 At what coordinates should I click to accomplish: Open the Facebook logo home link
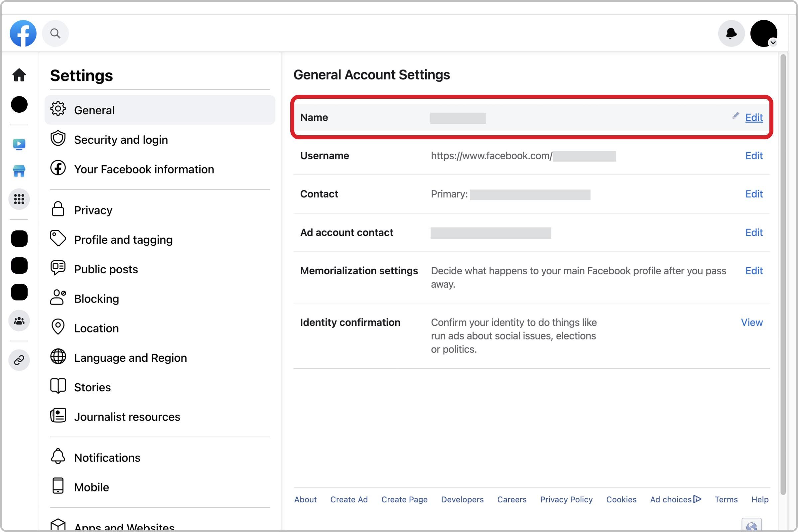click(x=23, y=33)
